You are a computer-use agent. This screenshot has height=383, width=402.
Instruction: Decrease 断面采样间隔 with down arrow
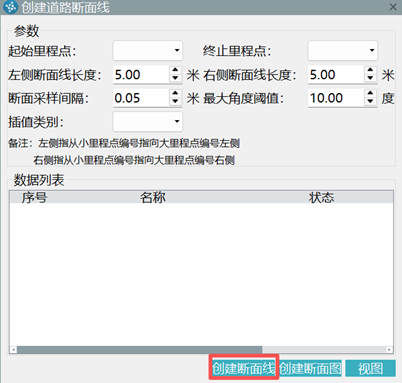(x=175, y=102)
